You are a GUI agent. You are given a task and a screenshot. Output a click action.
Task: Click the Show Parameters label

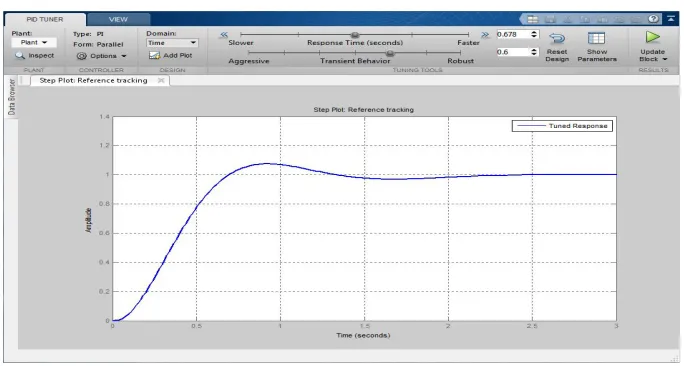pos(597,55)
